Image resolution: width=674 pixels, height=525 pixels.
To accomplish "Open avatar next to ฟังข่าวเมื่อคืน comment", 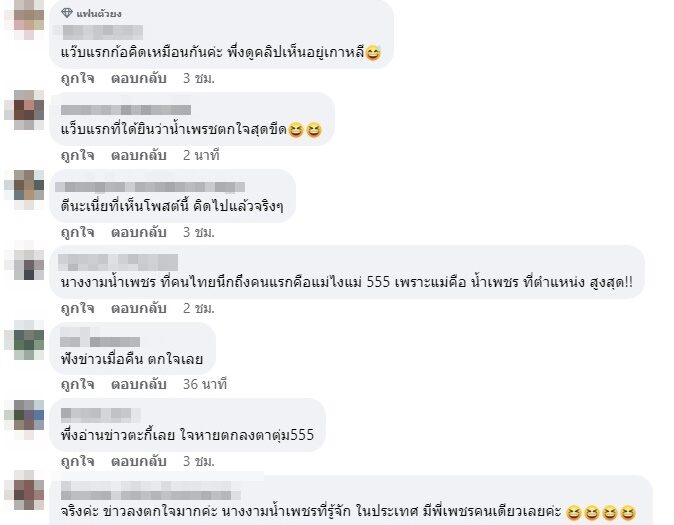I will (x=25, y=340).
